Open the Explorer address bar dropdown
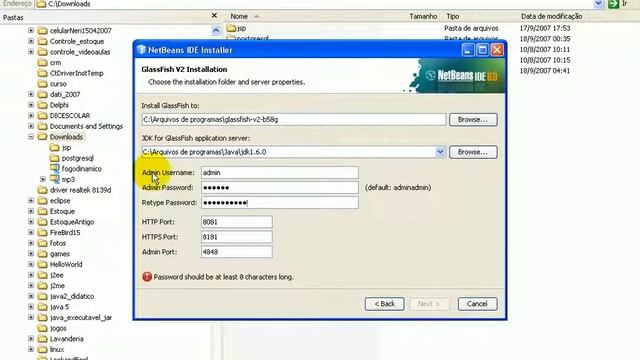Viewport: 640px width, 360px height. [x=598, y=4]
